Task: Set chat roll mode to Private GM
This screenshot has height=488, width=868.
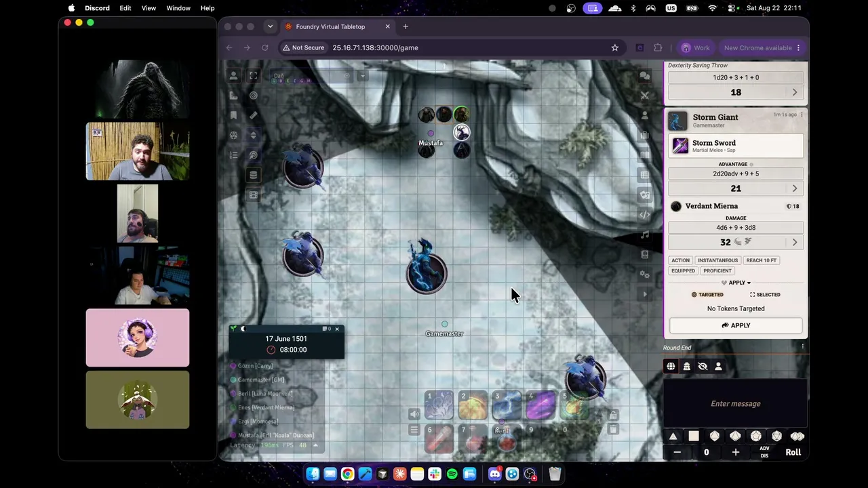Action: click(x=686, y=367)
